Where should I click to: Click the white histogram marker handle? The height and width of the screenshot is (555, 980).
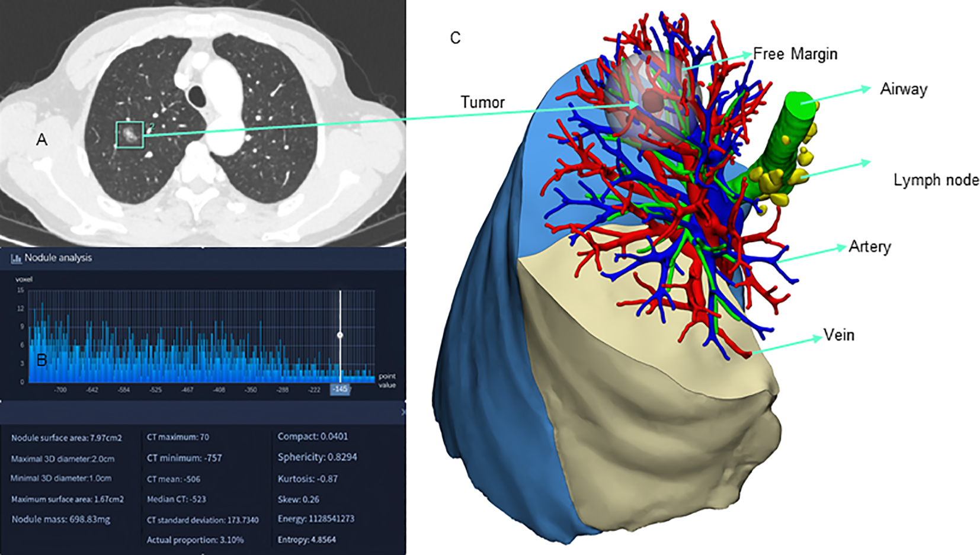(x=340, y=335)
